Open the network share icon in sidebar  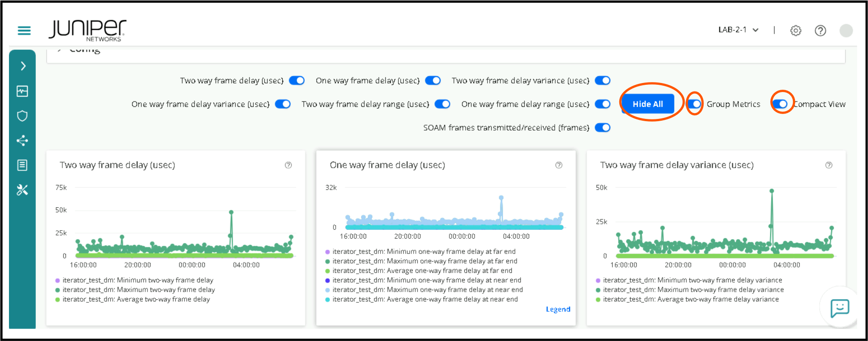coord(22,141)
